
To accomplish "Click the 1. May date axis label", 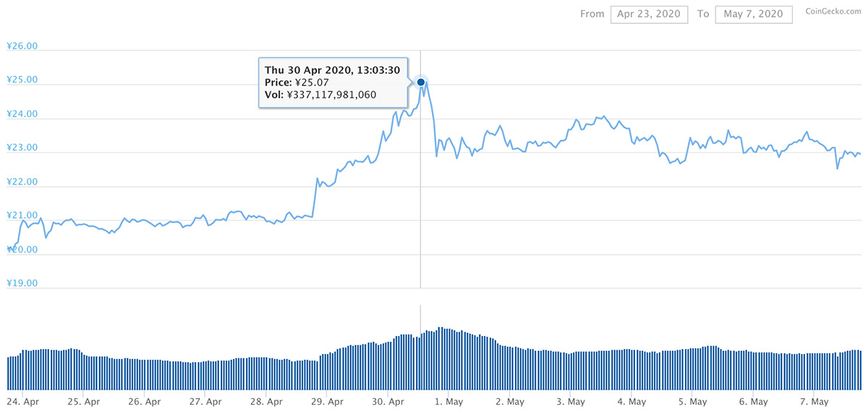I will click(x=448, y=401).
